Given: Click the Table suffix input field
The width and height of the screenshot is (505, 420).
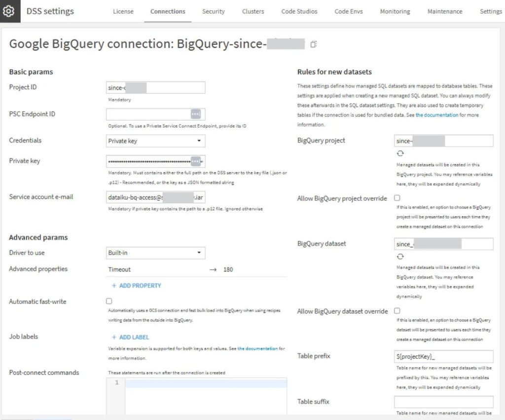Looking at the screenshot, I should pos(443,402).
